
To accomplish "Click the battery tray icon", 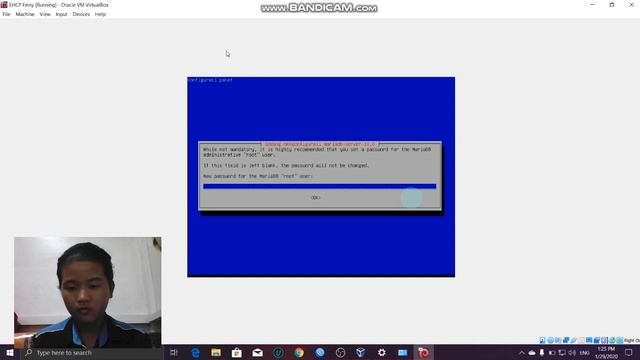I will 552,353.
